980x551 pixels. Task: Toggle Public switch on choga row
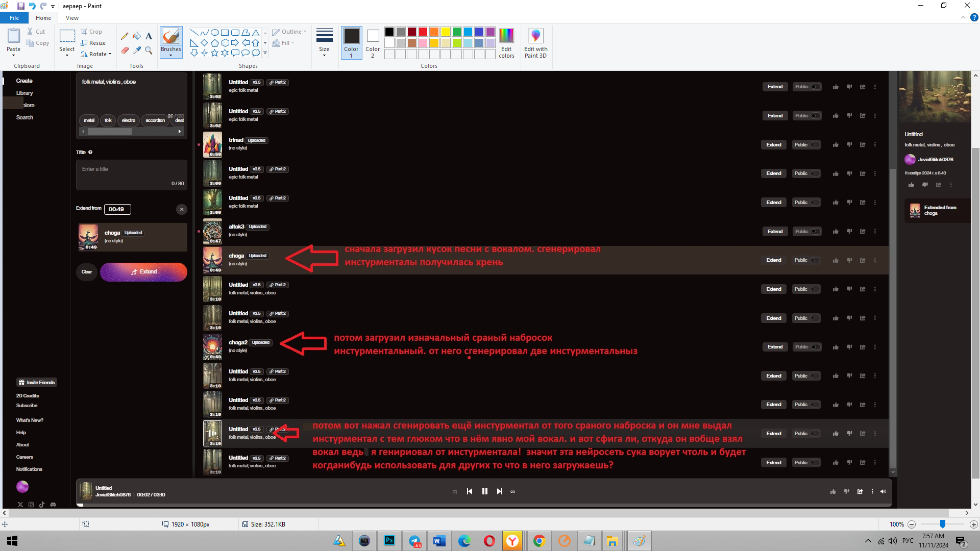[x=815, y=260]
